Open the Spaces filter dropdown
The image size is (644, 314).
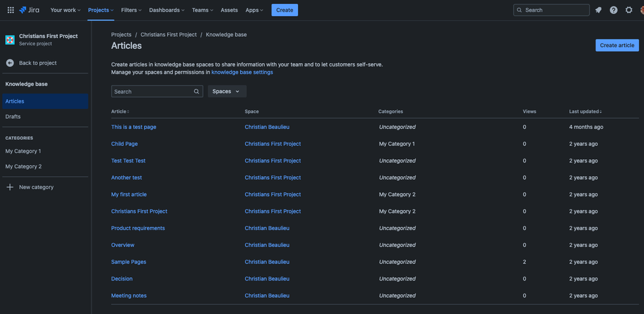[226, 92]
